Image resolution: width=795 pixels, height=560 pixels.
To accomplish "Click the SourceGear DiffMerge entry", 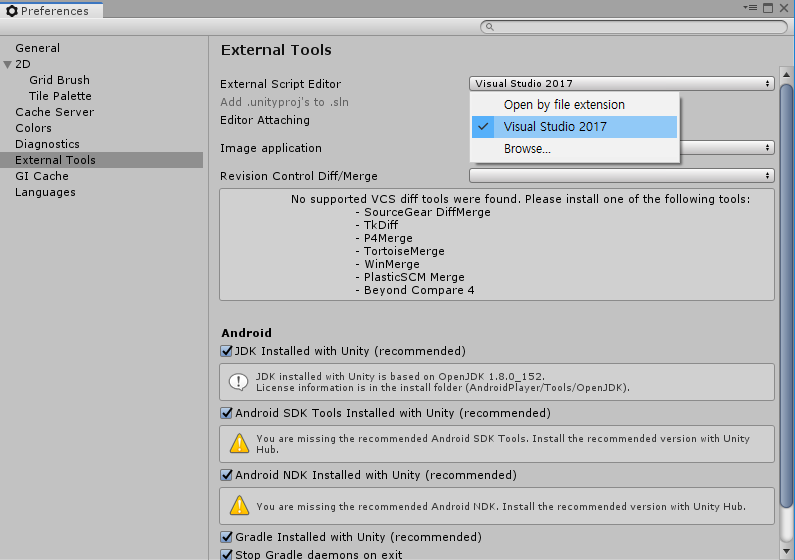I will (x=427, y=212).
